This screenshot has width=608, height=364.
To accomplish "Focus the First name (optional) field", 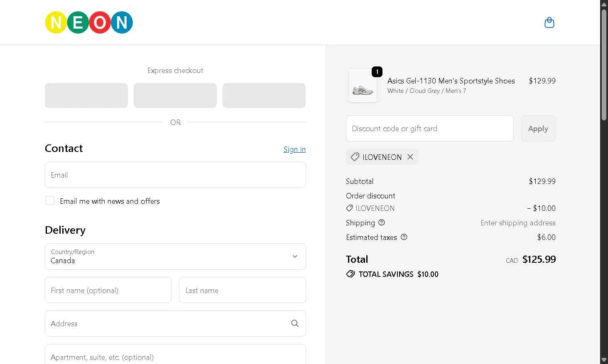I will click(108, 290).
